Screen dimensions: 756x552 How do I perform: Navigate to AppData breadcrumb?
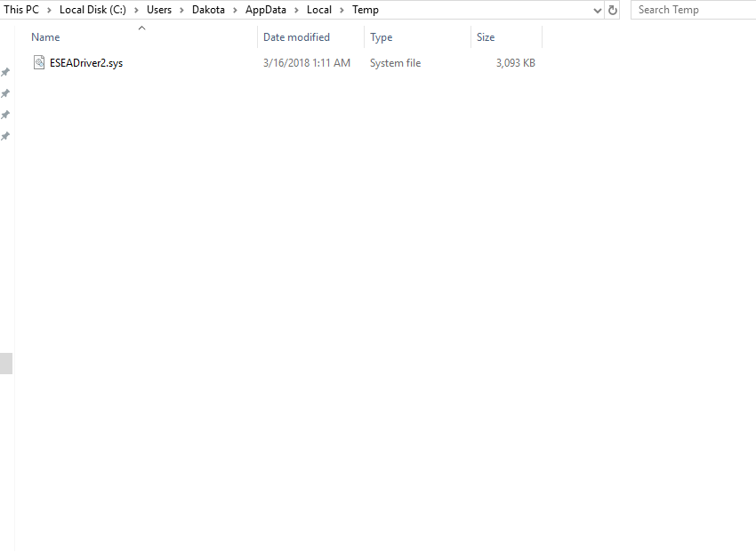266,10
